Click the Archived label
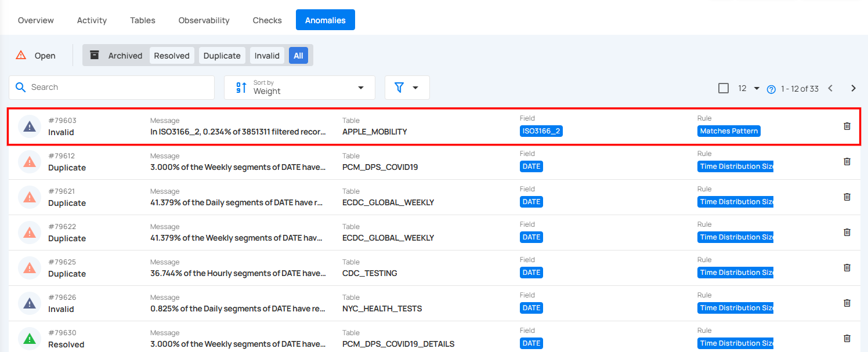Screen dimensions: 868x352 [125, 56]
